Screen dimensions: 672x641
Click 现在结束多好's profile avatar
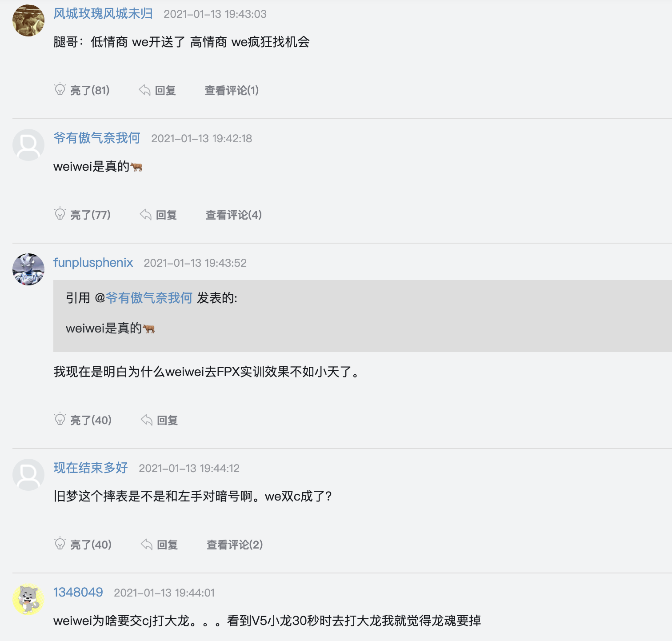[28, 474]
